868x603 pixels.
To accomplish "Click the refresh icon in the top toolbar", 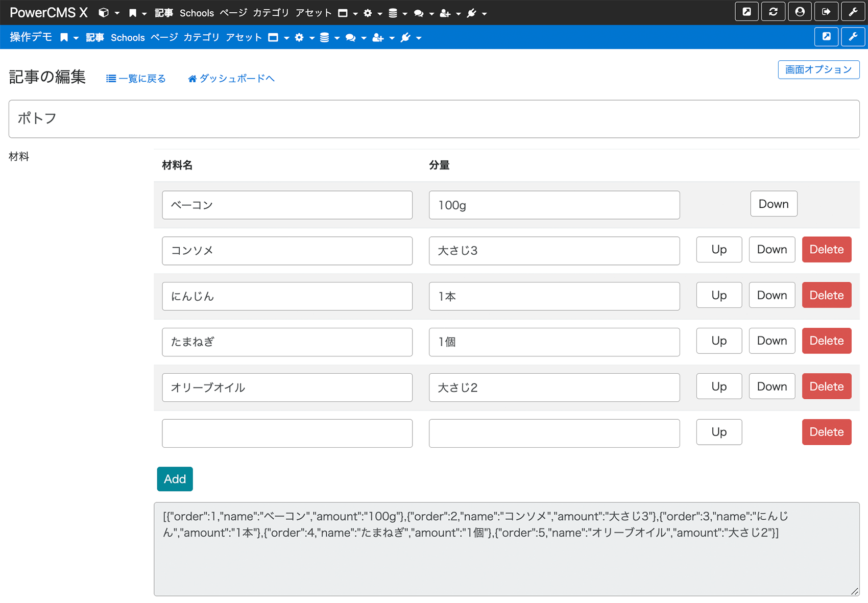I will tap(773, 11).
